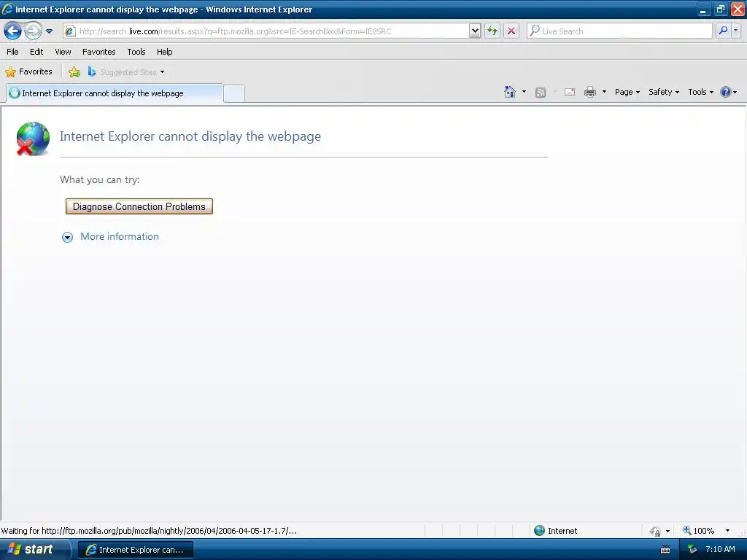Open the Favorites menu
Screen dimensions: 747x560
(98, 52)
